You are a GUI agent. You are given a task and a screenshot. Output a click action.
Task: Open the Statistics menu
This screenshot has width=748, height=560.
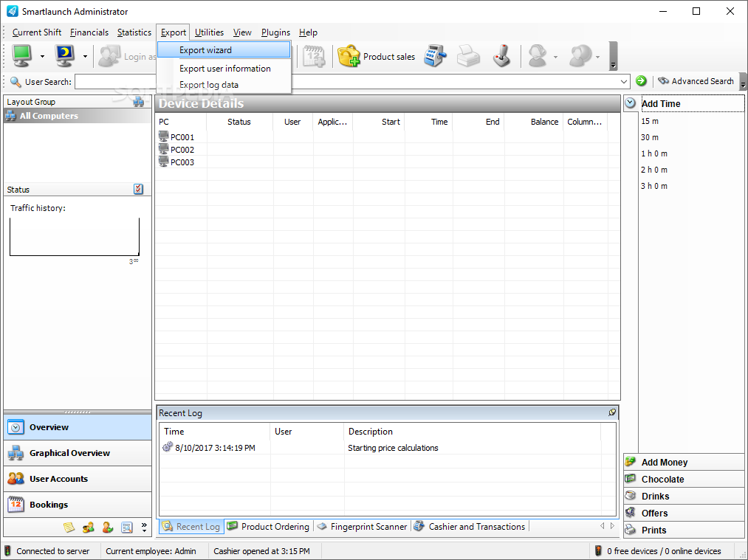(x=134, y=32)
